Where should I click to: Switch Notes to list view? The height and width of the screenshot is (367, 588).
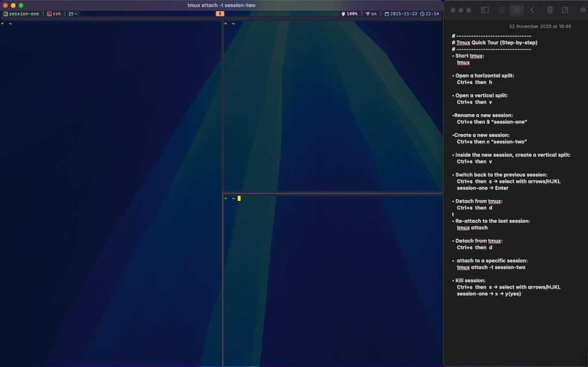pyautogui.click(x=502, y=10)
